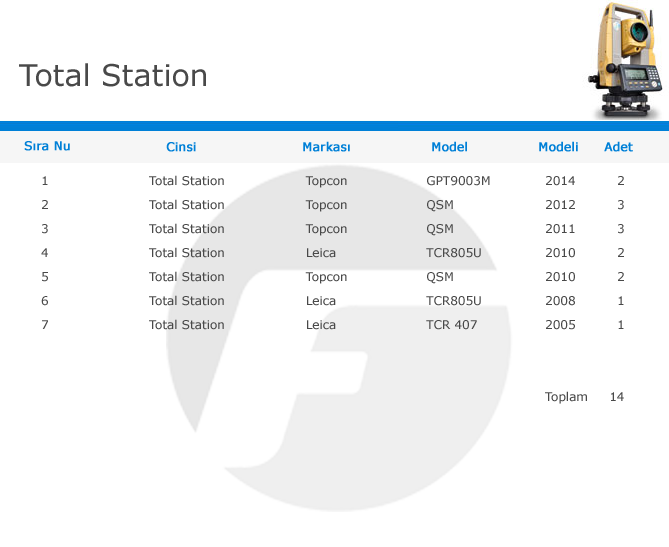Screen dimensions: 669x547
Task: Click the Cinsi column header
Action: pyautogui.click(x=181, y=147)
